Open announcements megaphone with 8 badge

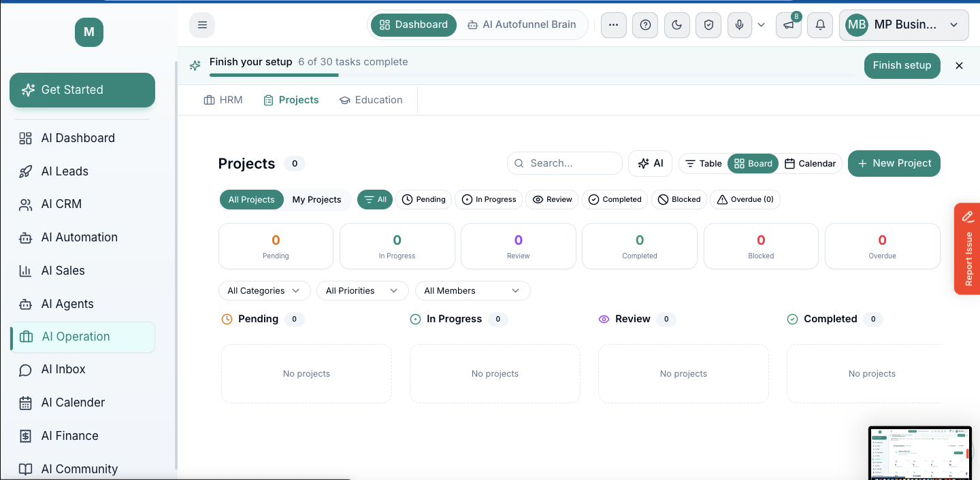[788, 25]
